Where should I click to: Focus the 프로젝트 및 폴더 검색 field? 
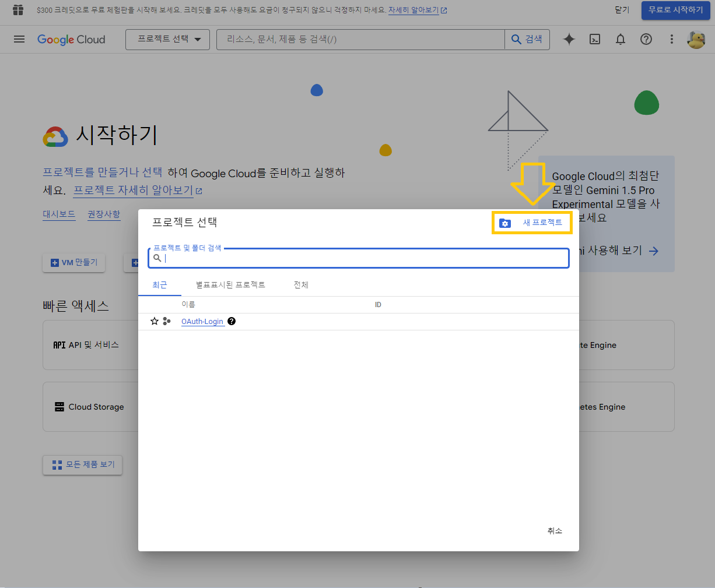[359, 258]
